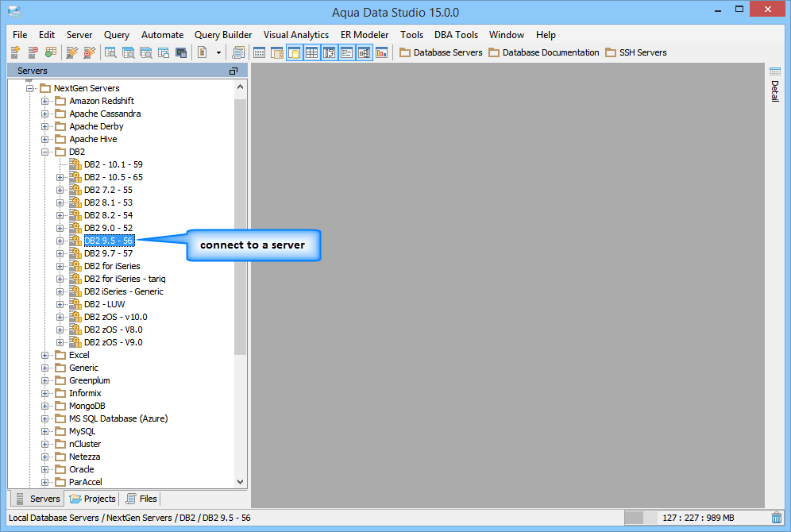The width and height of the screenshot is (791, 532).
Task: Expand the DB2 9.5 - 56 server node
Action: 60,241
